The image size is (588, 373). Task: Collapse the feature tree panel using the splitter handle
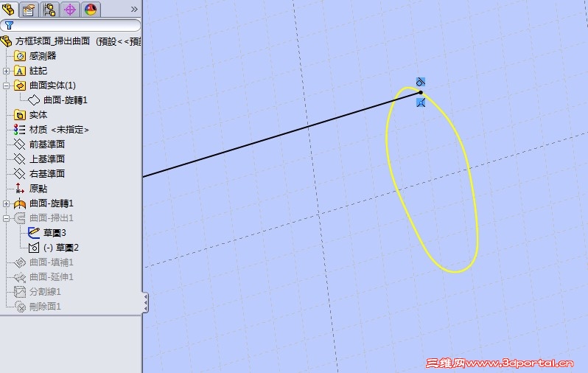(x=145, y=302)
